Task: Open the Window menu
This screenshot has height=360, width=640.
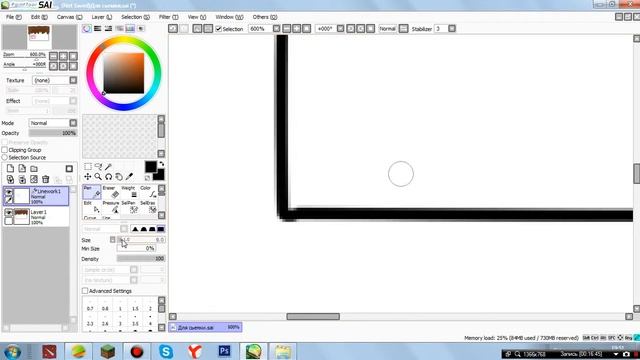Action: pyautogui.click(x=229, y=17)
